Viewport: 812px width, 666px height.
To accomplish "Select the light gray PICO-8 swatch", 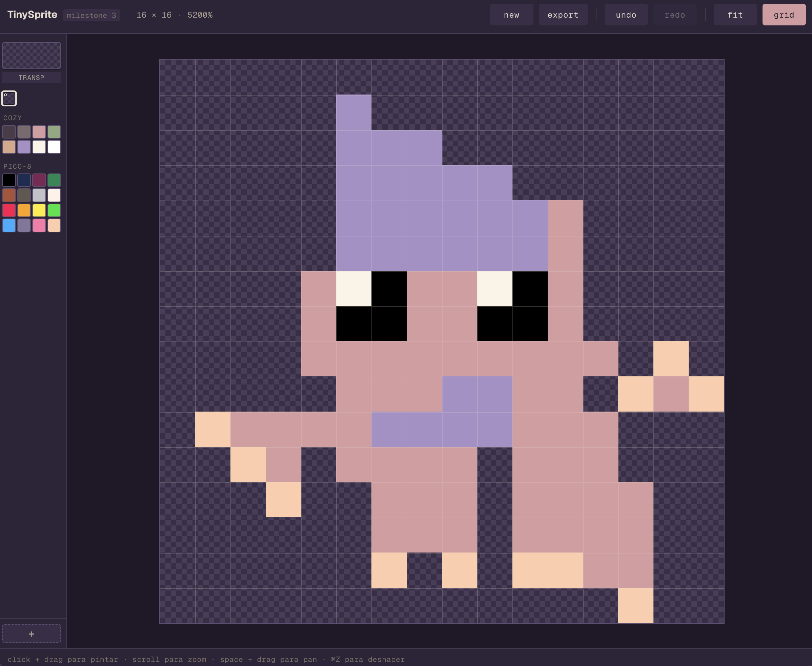I will 39,195.
